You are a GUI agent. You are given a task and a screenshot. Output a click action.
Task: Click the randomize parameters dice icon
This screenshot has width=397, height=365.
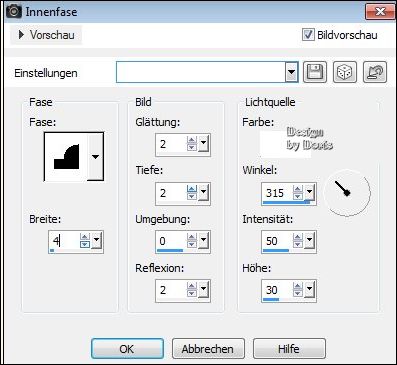345,72
